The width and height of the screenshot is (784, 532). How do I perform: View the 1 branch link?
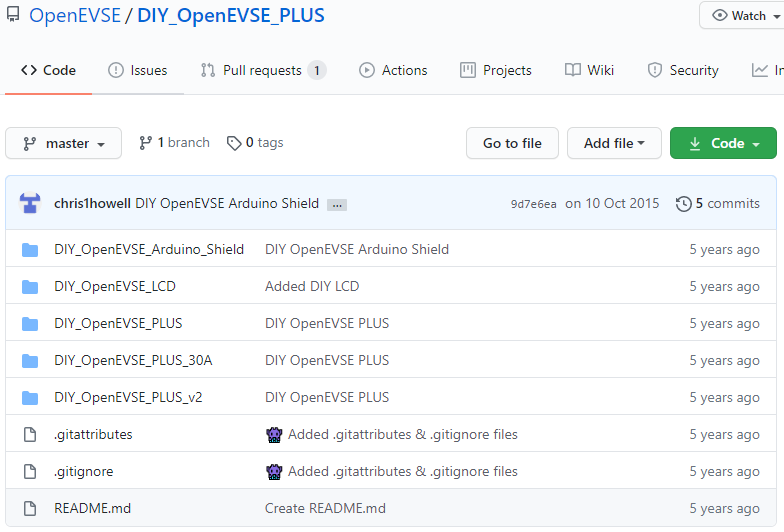(174, 143)
